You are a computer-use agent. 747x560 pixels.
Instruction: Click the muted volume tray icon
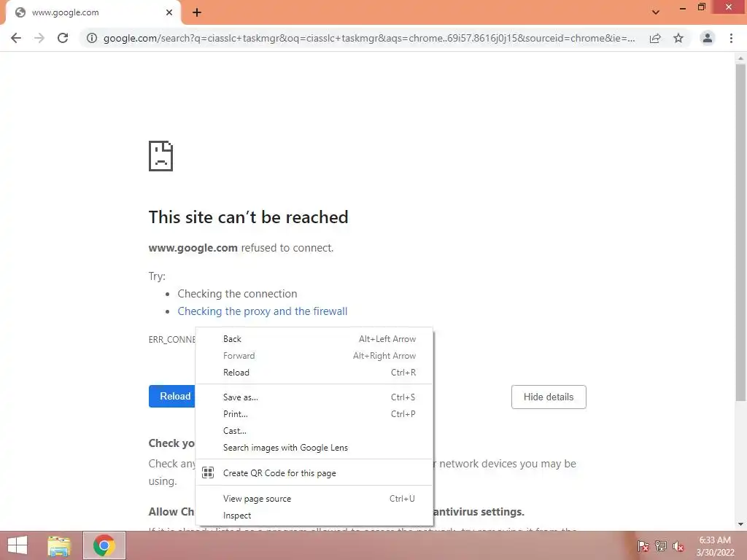pos(678,546)
